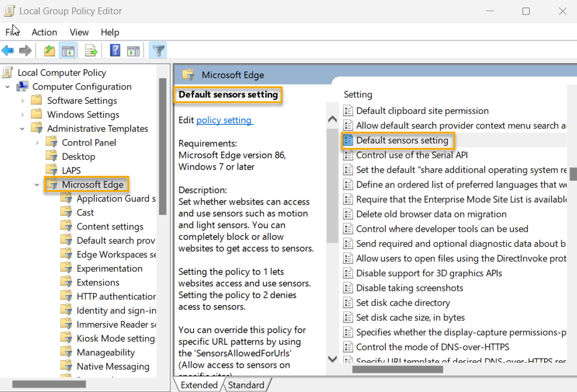Select the LAPS folder in the tree
577x392 pixels.
click(71, 170)
